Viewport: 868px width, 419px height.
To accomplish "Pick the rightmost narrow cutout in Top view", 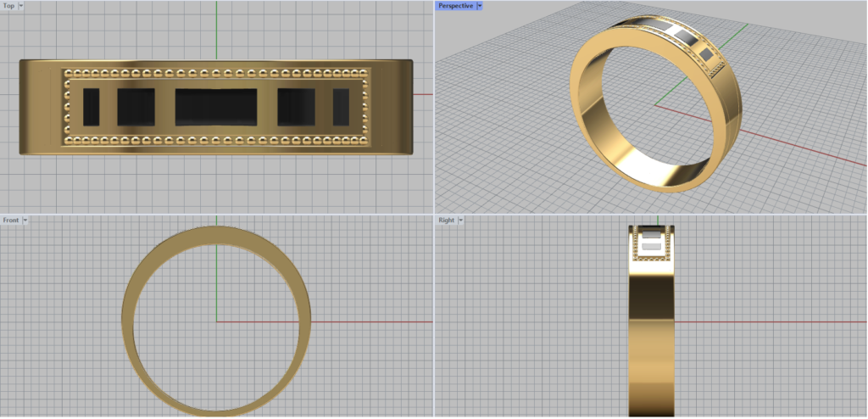I will (x=341, y=107).
